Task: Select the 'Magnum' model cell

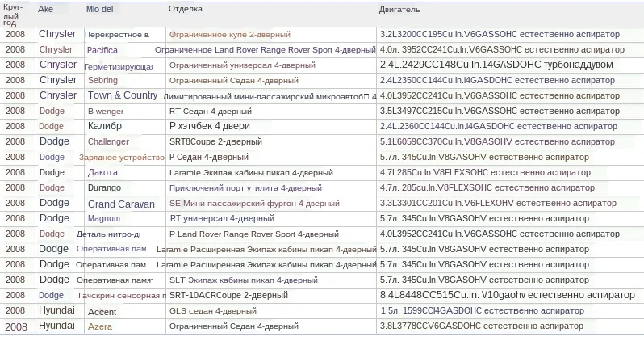Action: [x=104, y=218]
